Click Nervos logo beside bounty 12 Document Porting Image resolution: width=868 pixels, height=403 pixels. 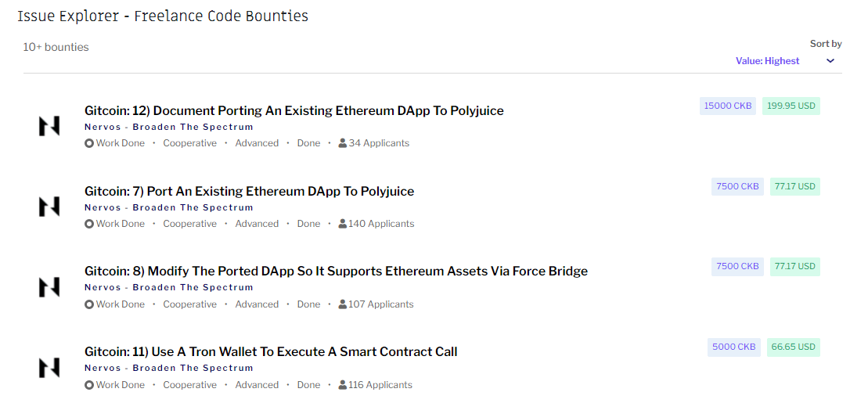[49, 126]
